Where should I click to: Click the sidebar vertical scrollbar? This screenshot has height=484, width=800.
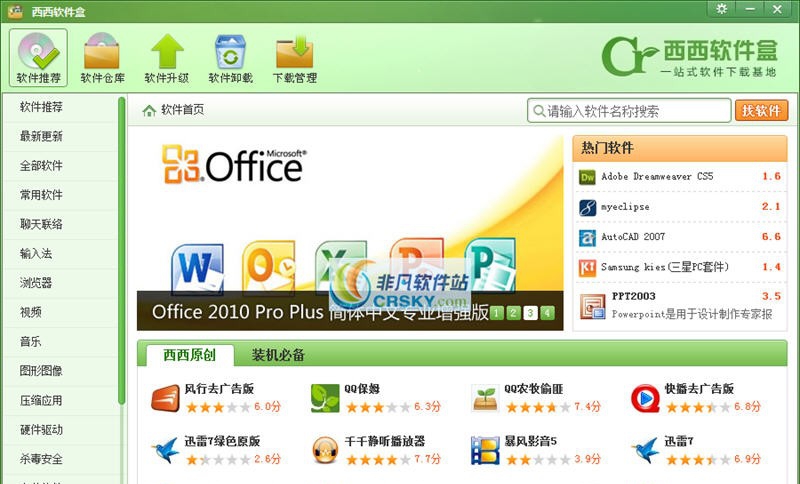click(121, 250)
